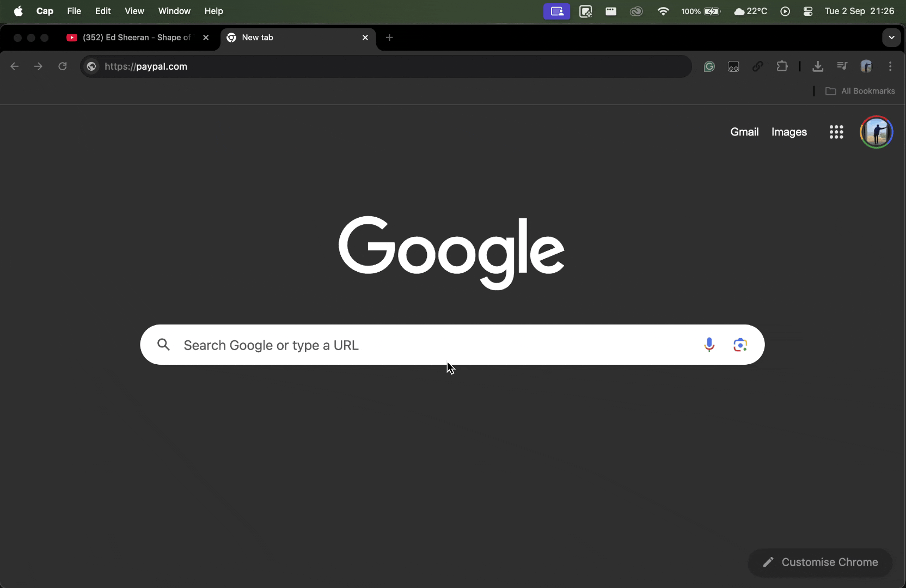Open the Cap app menu
Screen dimensions: 906x588
(45, 11)
